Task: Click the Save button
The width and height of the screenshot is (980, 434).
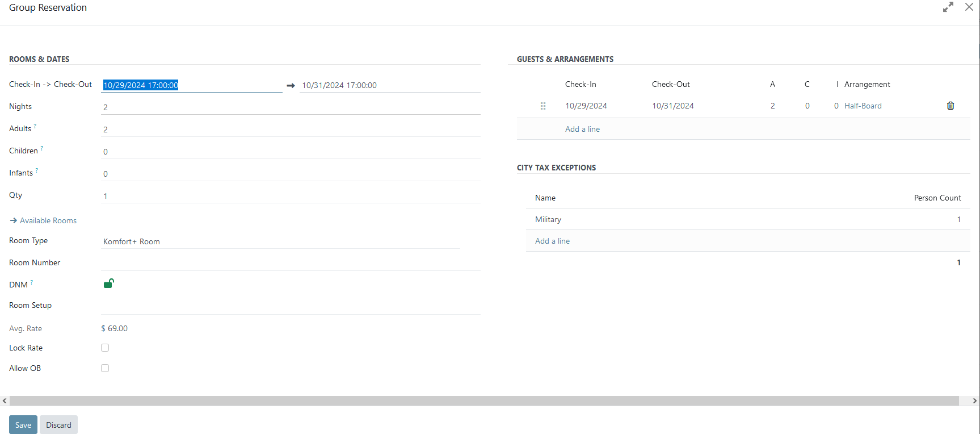Action: 23,425
